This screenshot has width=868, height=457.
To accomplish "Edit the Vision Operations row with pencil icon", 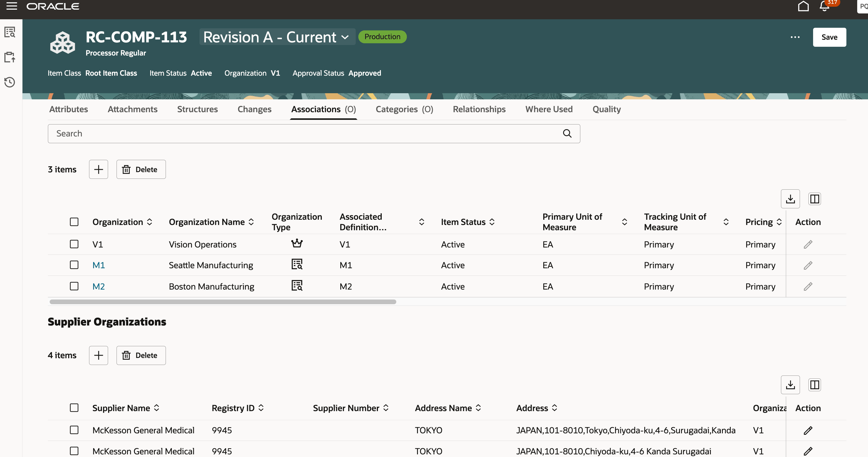I will (808, 244).
